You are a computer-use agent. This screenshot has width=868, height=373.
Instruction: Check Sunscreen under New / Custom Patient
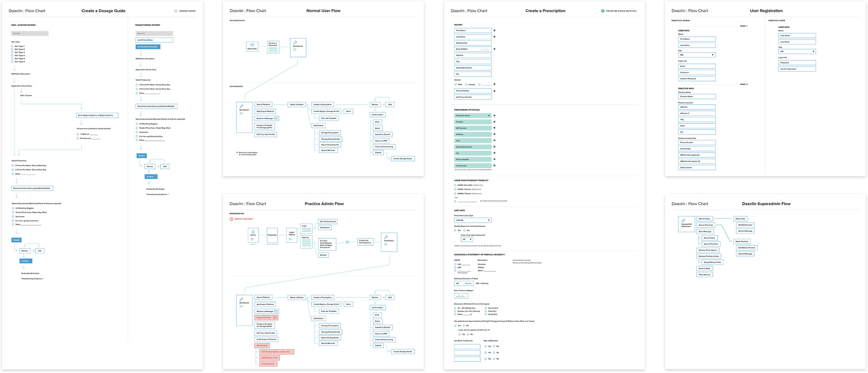point(13,217)
